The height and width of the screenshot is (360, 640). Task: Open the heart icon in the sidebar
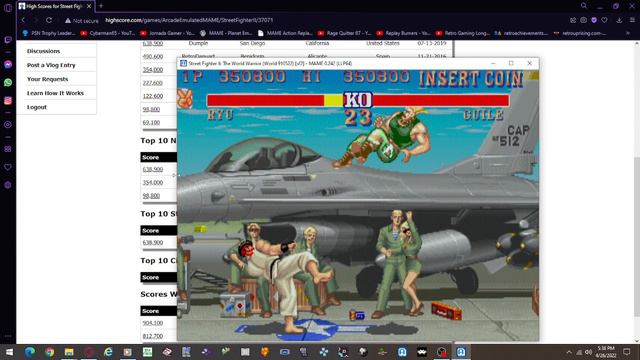coord(8,167)
